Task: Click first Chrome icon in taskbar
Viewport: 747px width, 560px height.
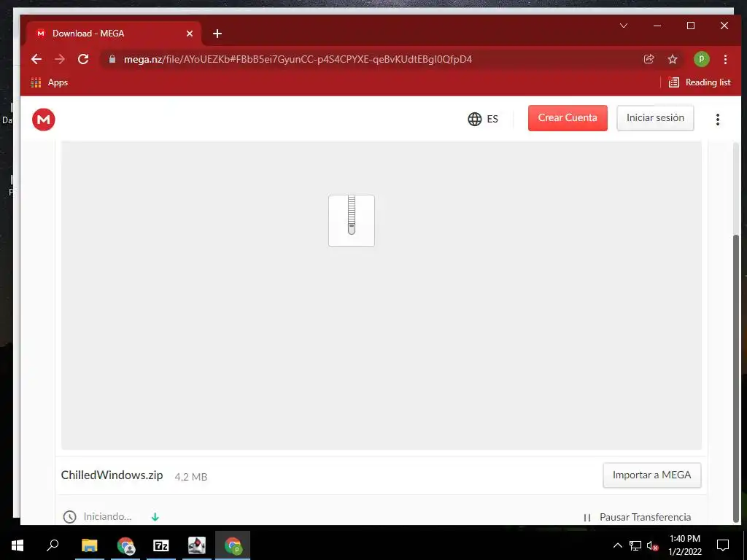Action: pyautogui.click(x=125, y=545)
